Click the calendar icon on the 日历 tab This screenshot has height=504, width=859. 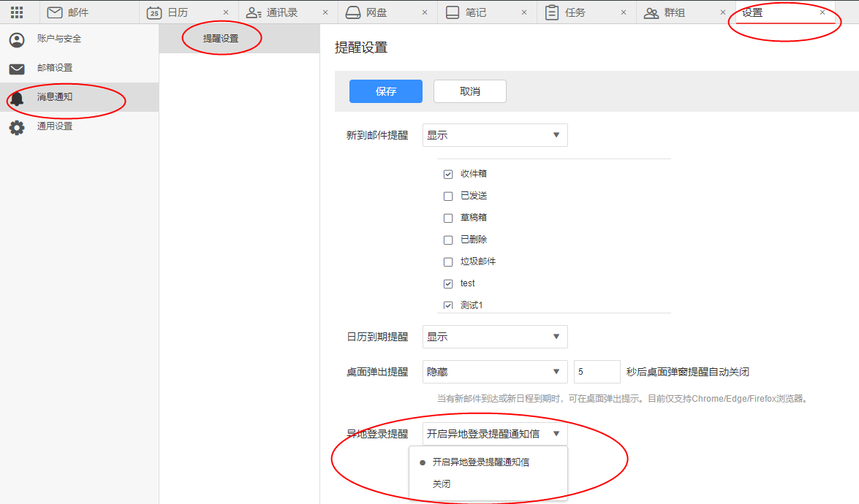click(153, 12)
